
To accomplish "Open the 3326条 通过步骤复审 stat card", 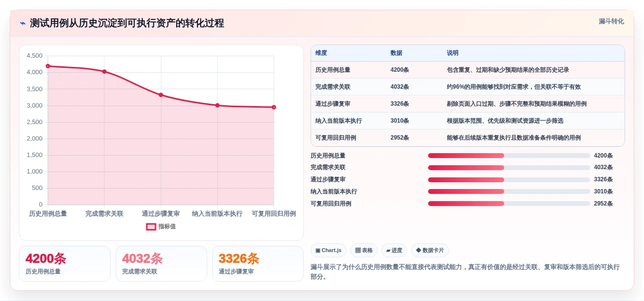I will click(x=258, y=264).
